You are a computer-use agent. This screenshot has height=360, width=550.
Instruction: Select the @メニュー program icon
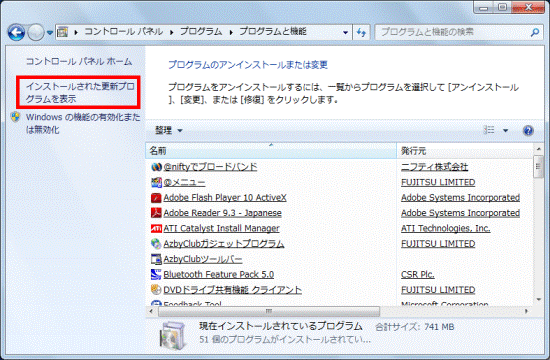coord(156,182)
